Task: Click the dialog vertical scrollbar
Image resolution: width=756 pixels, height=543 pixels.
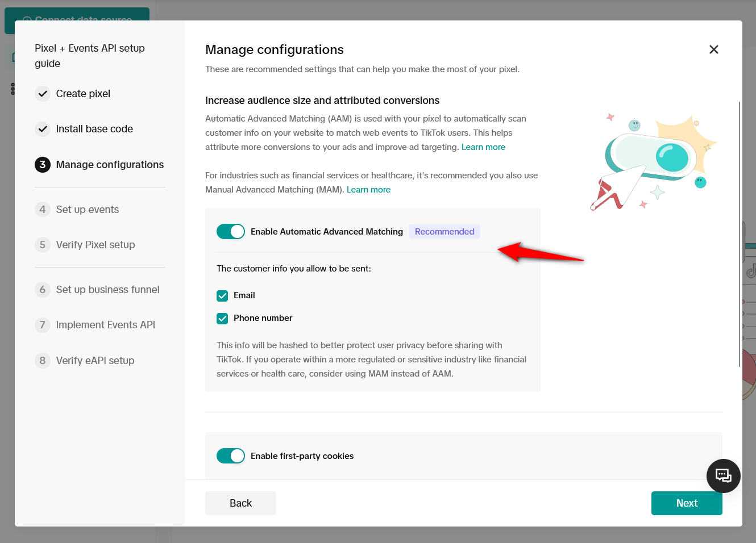Action: 739,234
